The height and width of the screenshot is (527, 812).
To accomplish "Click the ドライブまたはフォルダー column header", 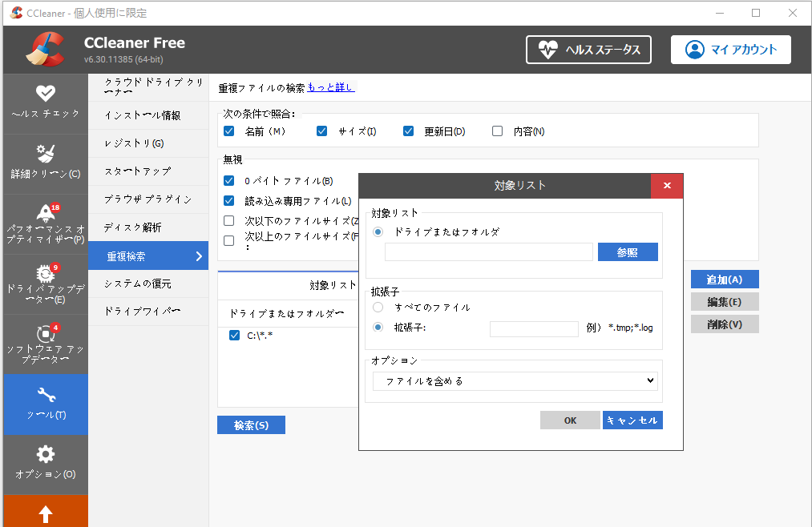I will [287, 313].
